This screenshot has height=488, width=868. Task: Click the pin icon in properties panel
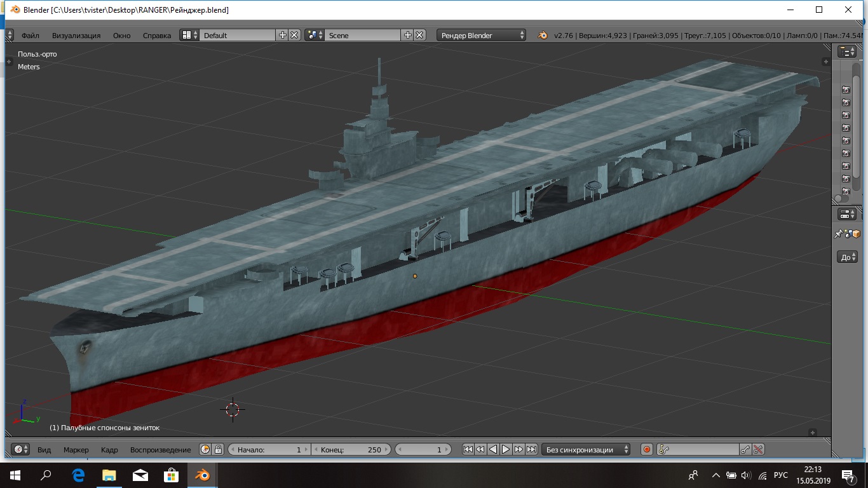838,234
